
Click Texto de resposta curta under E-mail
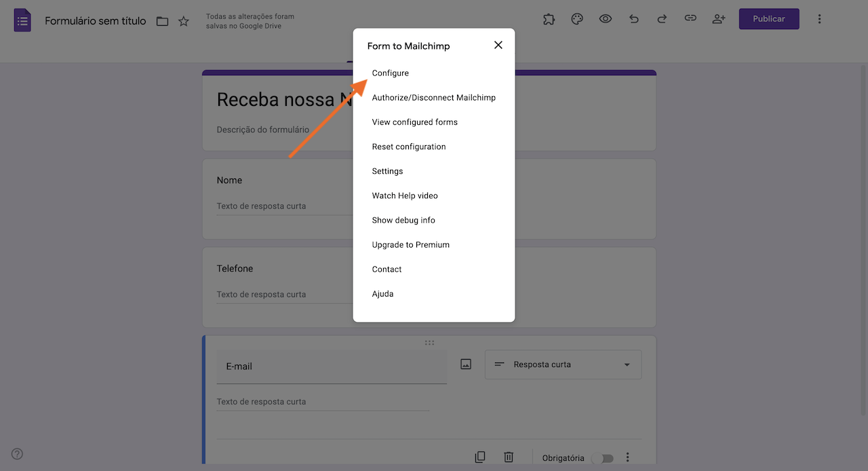click(x=261, y=402)
